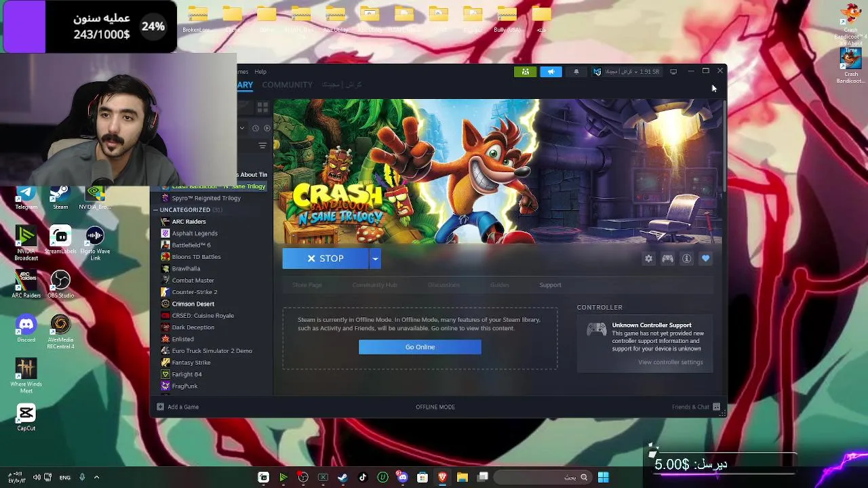
Task: Open the Community Hub tab on the game page
Action: click(374, 285)
